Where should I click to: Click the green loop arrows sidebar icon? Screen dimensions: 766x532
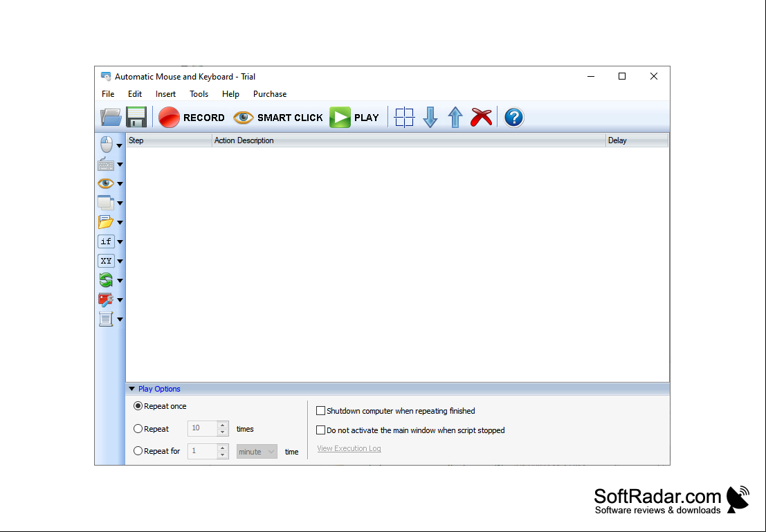tap(106, 280)
